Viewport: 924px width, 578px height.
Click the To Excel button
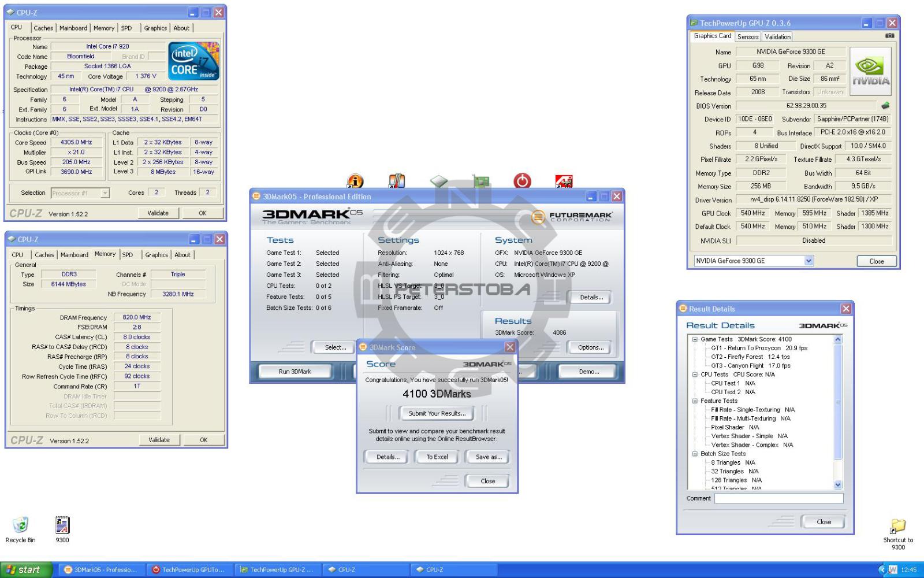(x=437, y=457)
